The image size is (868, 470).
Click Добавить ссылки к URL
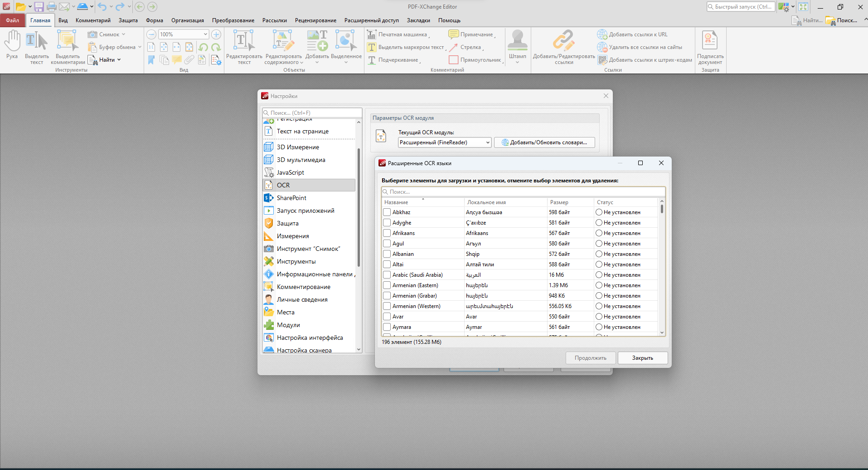pos(632,34)
